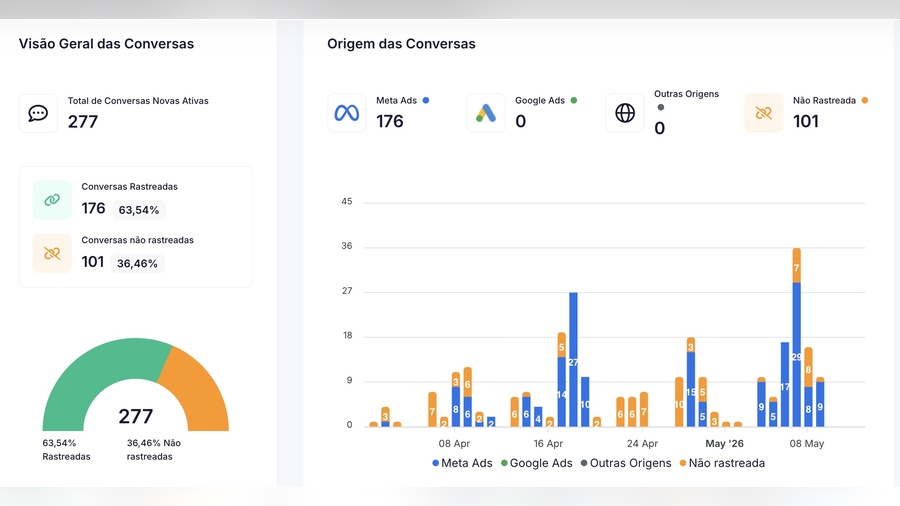Click the chat bubble icon for total conversations
Image resolution: width=900 pixels, height=506 pixels.
(38, 113)
